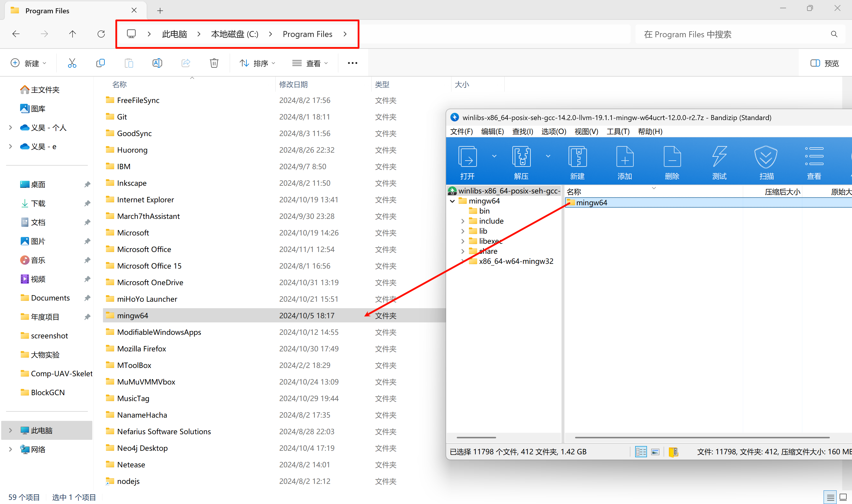The width and height of the screenshot is (852, 504).
Task: Collapse the mingw64 tree node in Bandizip
Action: click(453, 201)
